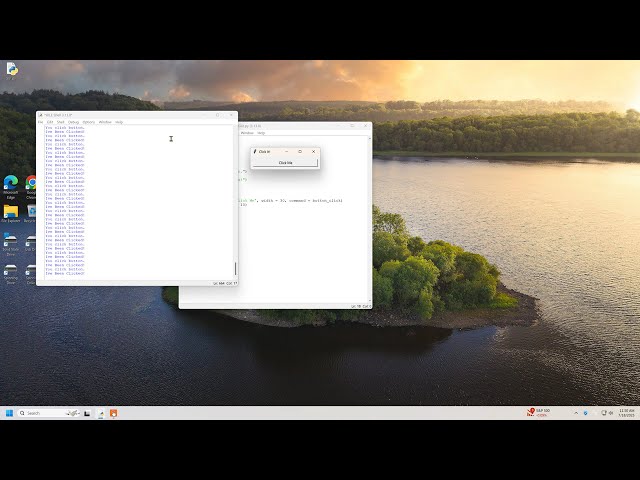Select the Microsoft Edge desktop icon
640x480 pixels.
click(11, 187)
